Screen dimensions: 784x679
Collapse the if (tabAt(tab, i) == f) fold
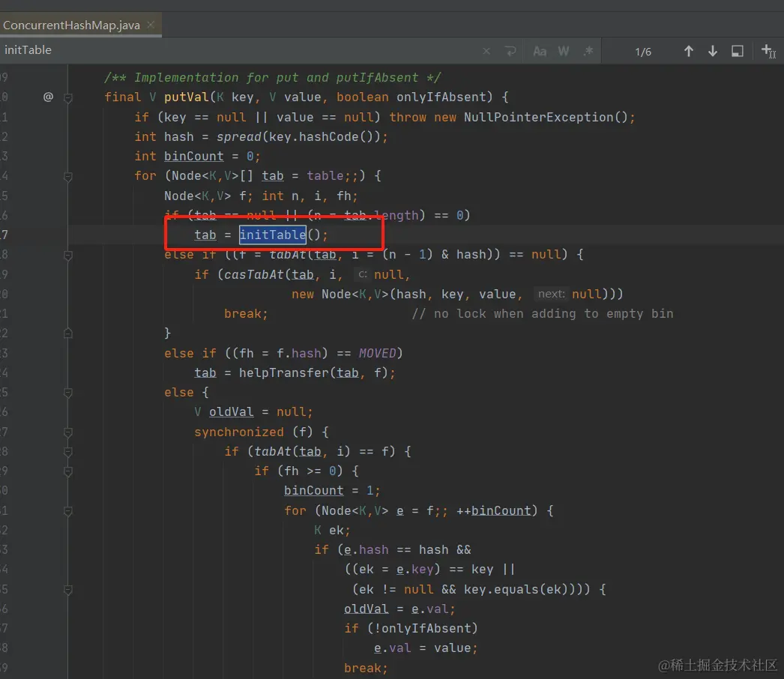(x=68, y=451)
